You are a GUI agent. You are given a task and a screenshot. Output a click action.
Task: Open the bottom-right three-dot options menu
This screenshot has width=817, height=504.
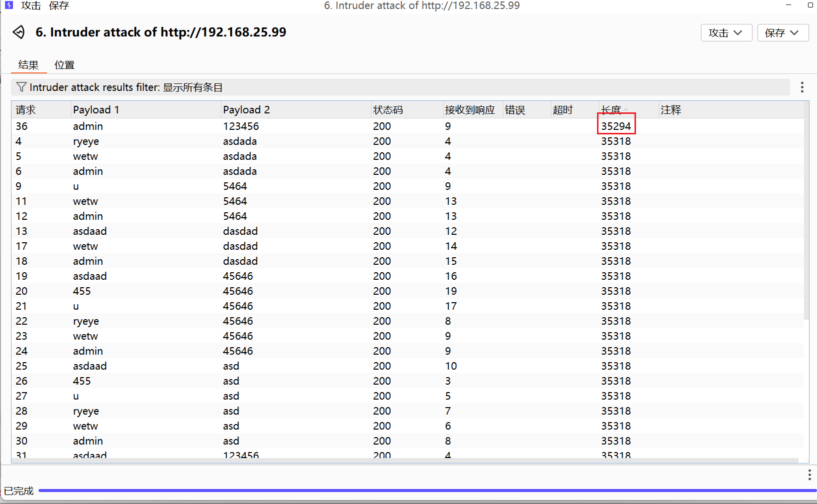pos(809,475)
